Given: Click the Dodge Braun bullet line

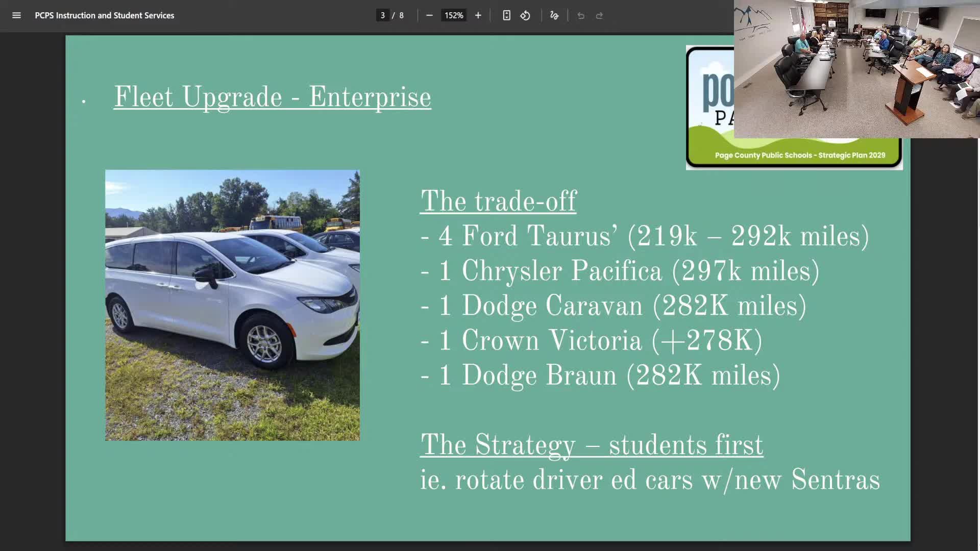Looking at the screenshot, I should point(600,375).
